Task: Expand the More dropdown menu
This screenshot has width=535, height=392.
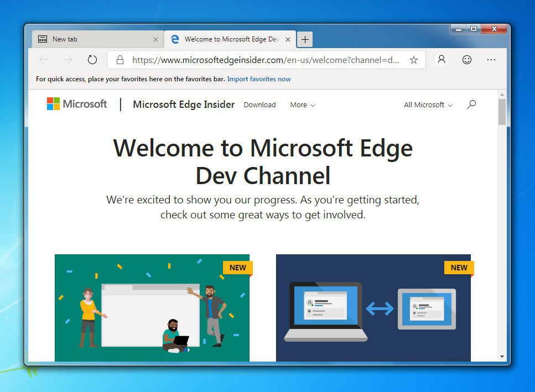Action: click(303, 104)
